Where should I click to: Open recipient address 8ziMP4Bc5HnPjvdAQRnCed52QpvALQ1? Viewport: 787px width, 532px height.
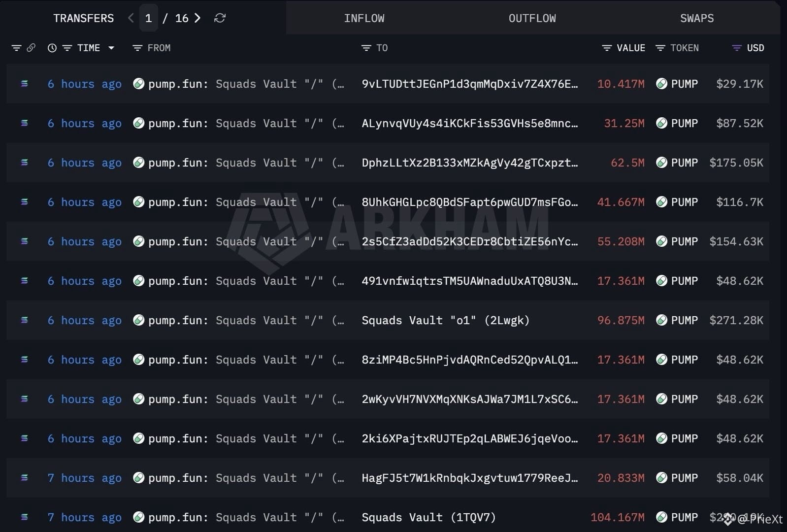470,360
